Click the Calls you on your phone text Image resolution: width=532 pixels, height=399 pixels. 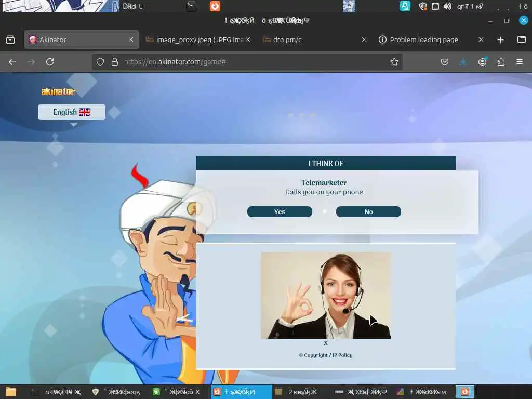(324, 192)
